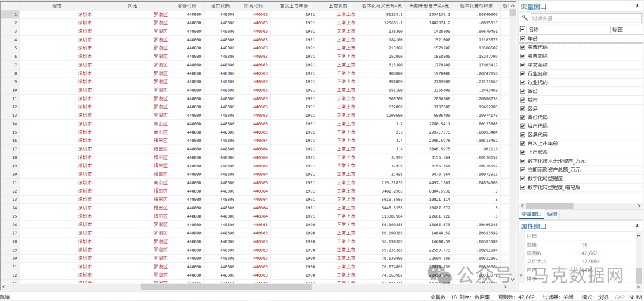Click data grid horizontal scrollbar left arrow
The width and height of the screenshot is (644, 301).
pyautogui.click(x=4, y=287)
